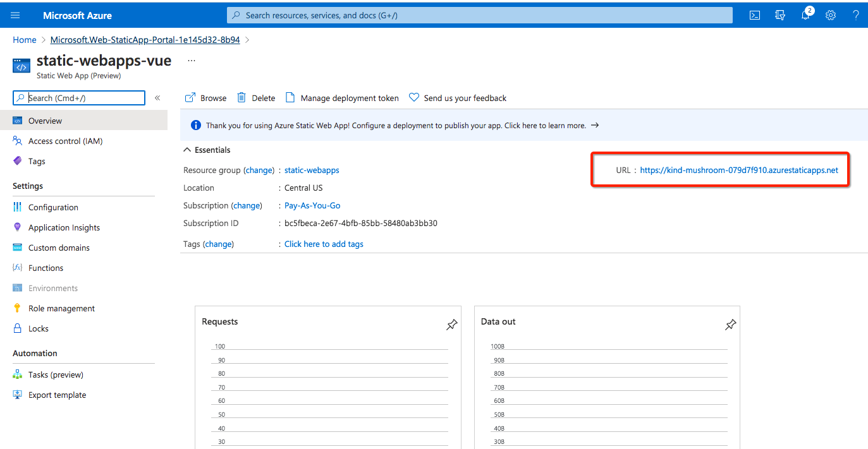The height and width of the screenshot is (449, 868).
Task: Open Role management settings
Action: 62,308
